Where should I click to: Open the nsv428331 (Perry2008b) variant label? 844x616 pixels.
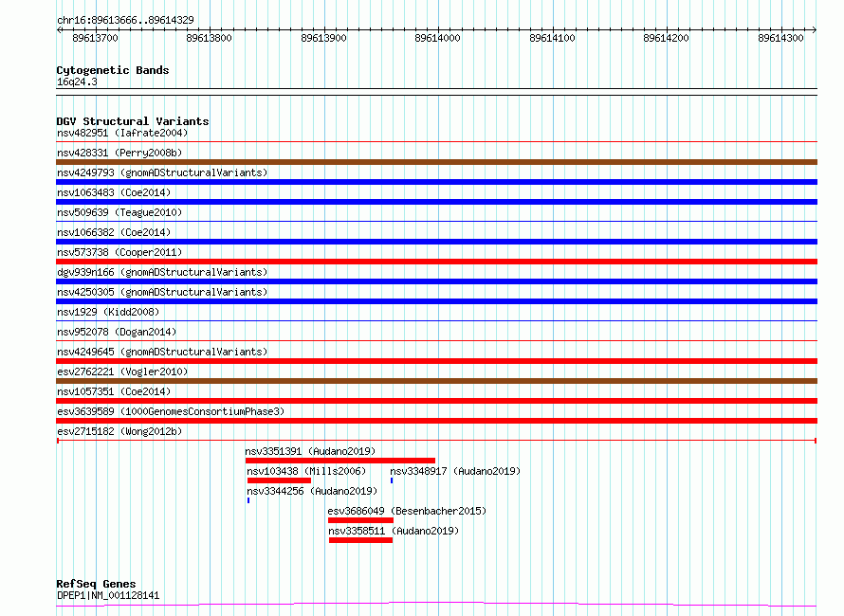(119, 153)
